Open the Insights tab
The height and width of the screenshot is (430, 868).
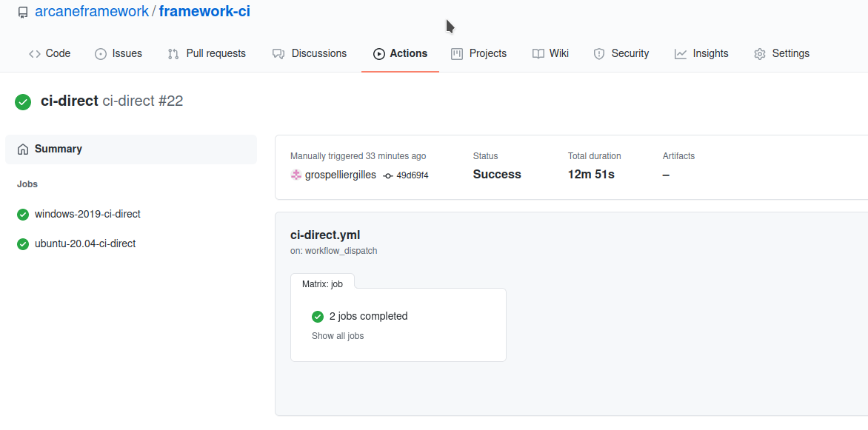tap(701, 54)
